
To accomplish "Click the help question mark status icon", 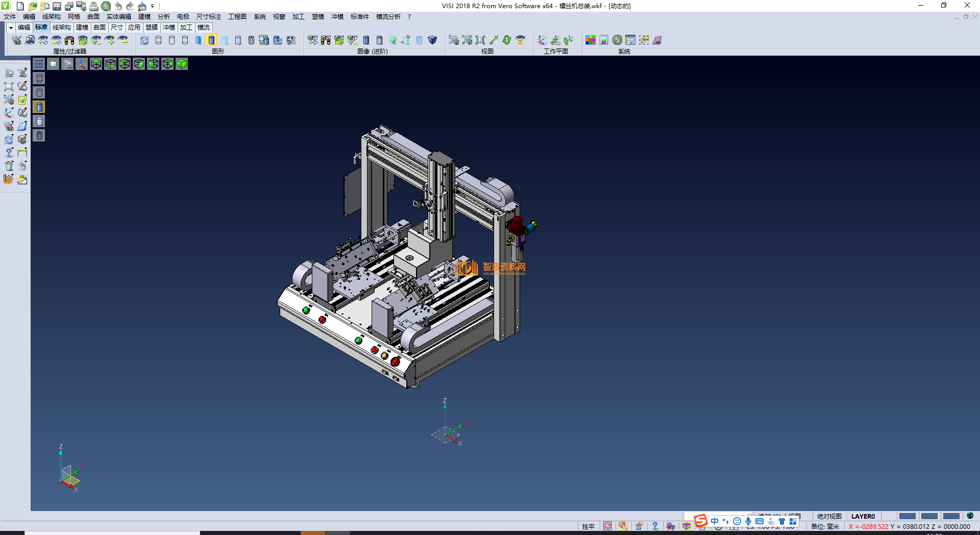I will pos(655,526).
